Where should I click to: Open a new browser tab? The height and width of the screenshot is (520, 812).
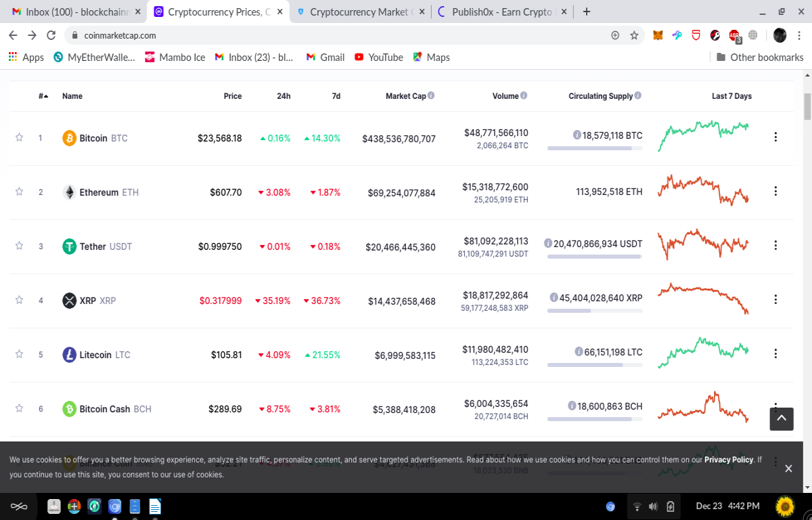coord(586,12)
